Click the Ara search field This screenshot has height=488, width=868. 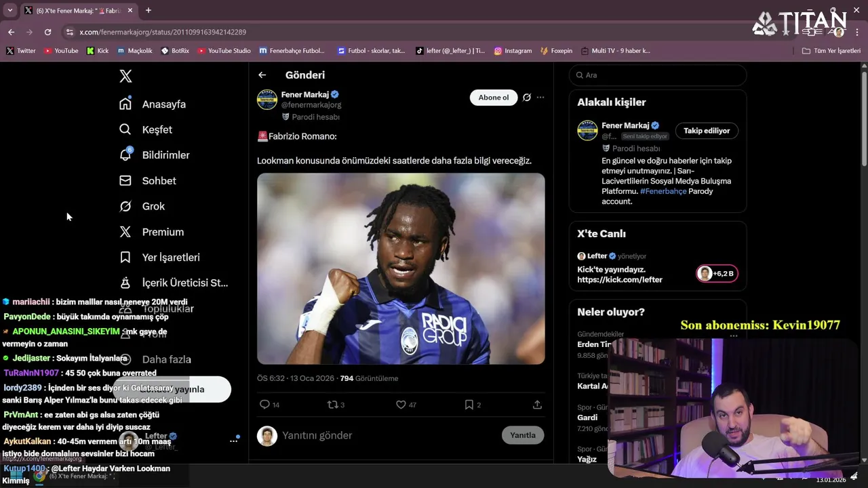(658, 75)
